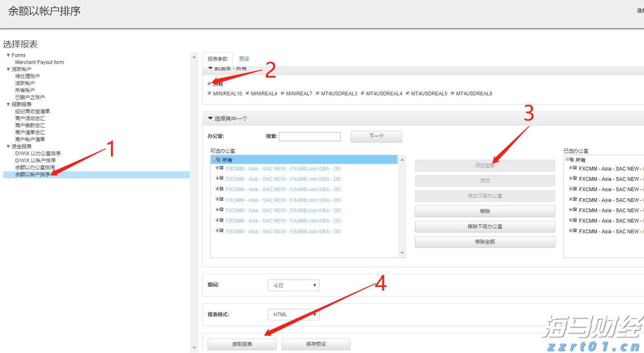Click the 读取报表 button
This screenshot has width=644, height=353.
(x=241, y=344)
